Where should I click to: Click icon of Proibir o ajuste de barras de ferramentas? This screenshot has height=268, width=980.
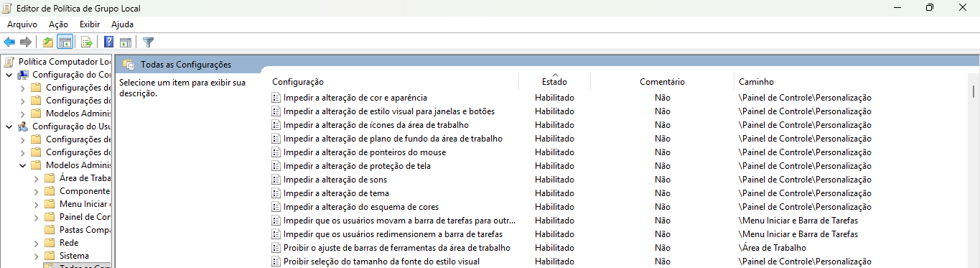pos(276,247)
